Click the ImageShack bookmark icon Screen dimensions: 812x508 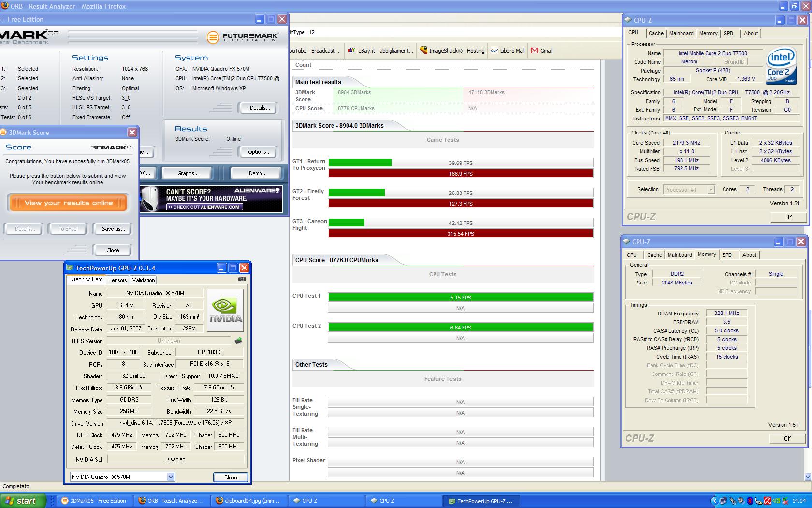423,50
